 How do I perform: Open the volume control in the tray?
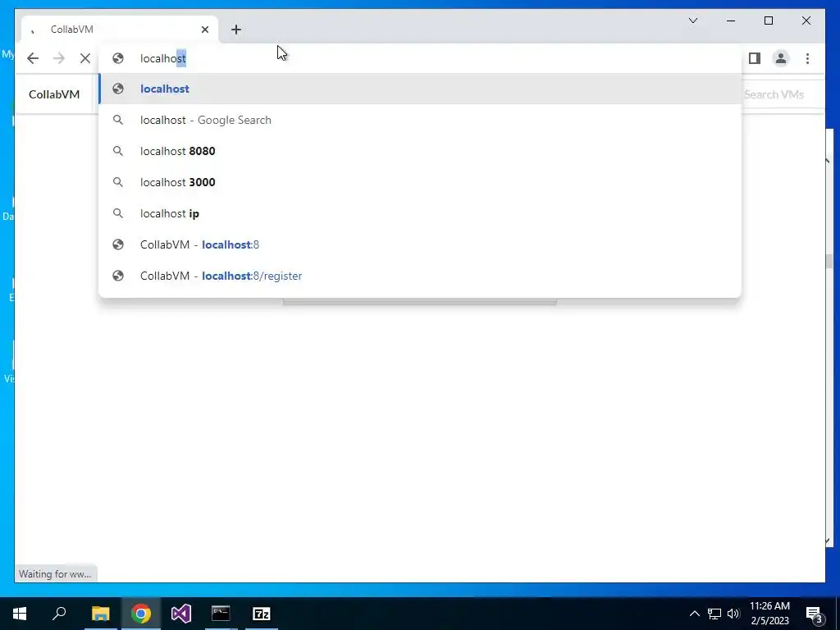coord(733,614)
